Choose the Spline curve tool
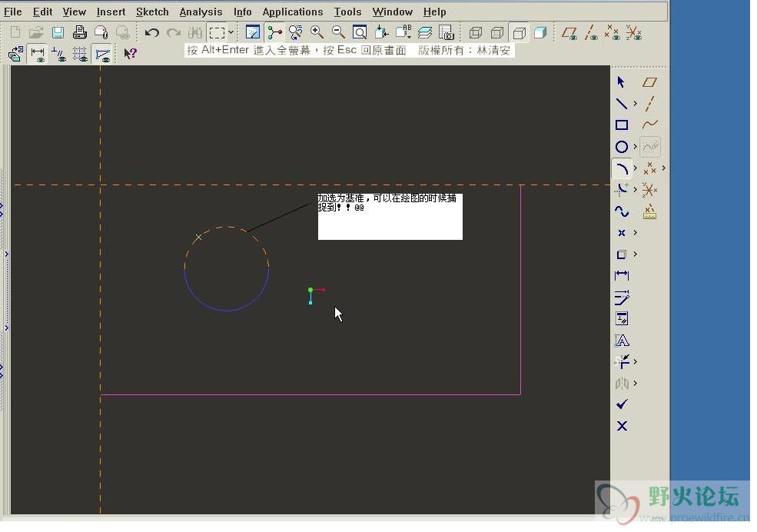The image size is (757, 532). (x=621, y=211)
